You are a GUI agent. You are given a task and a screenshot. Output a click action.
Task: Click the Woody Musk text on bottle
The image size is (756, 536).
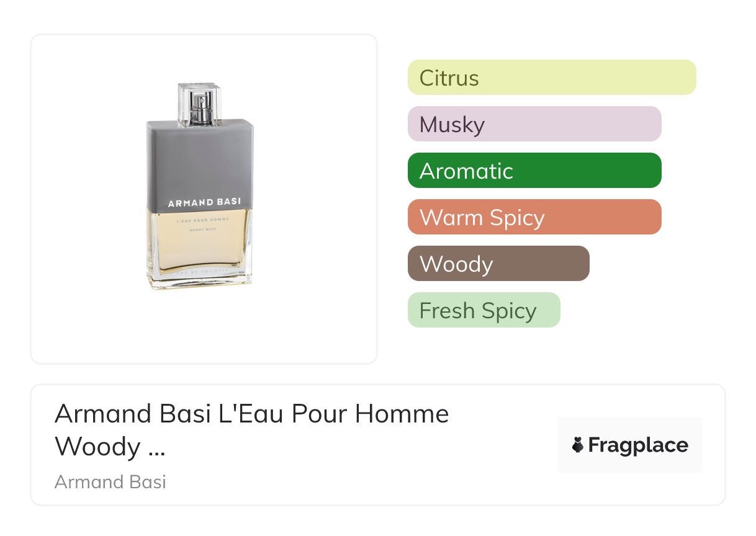[x=199, y=230]
